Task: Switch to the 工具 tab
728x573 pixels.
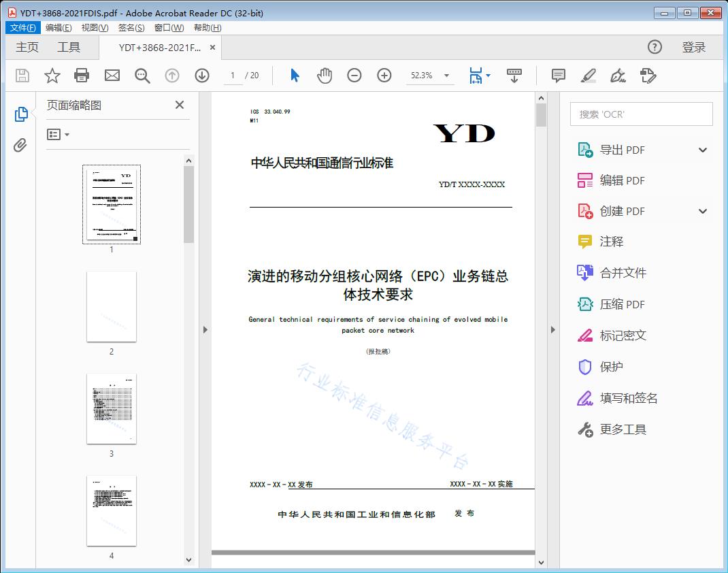Action: pyautogui.click(x=69, y=47)
